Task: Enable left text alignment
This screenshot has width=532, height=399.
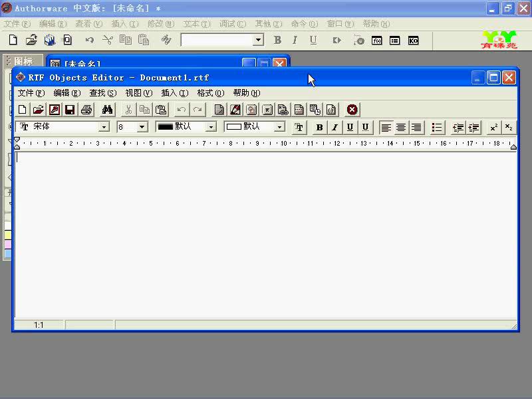Action: pyautogui.click(x=386, y=128)
